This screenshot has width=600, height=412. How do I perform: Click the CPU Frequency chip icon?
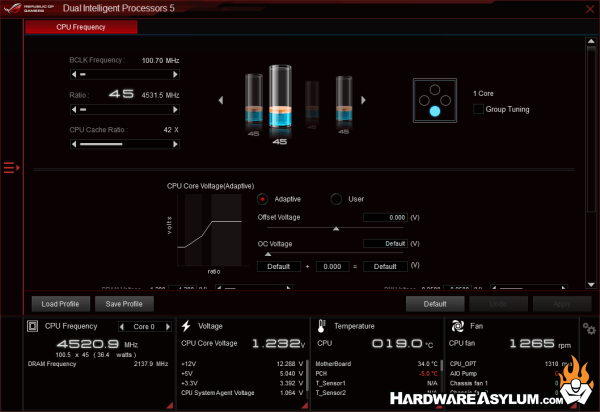(33, 326)
